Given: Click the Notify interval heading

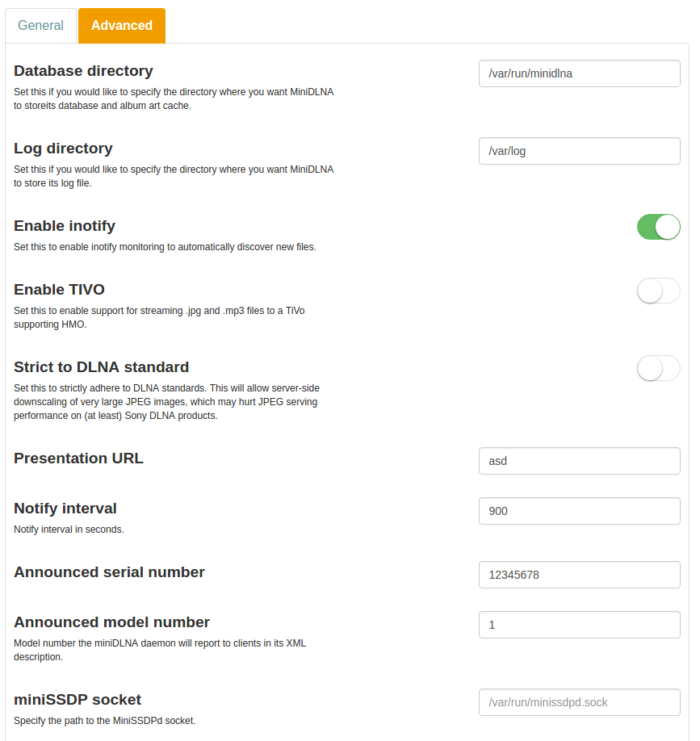Looking at the screenshot, I should [x=65, y=509].
